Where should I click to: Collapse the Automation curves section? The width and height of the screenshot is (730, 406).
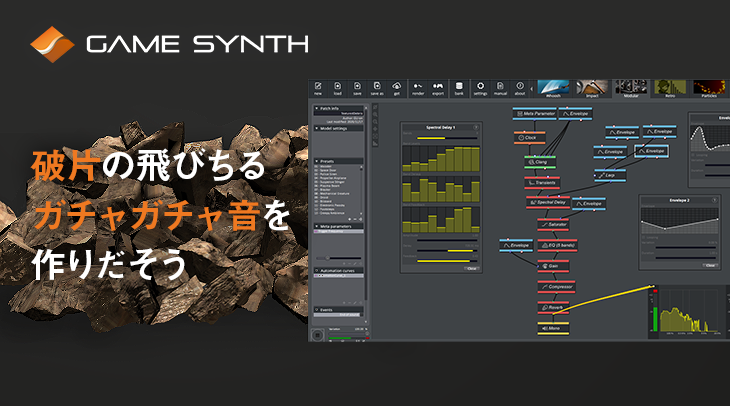tap(317, 271)
